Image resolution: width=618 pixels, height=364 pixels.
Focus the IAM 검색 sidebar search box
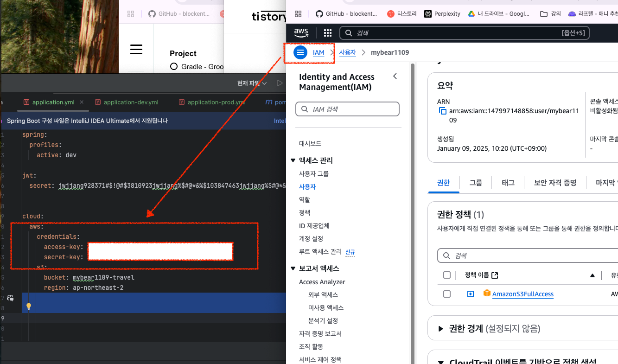[x=347, y=109]
